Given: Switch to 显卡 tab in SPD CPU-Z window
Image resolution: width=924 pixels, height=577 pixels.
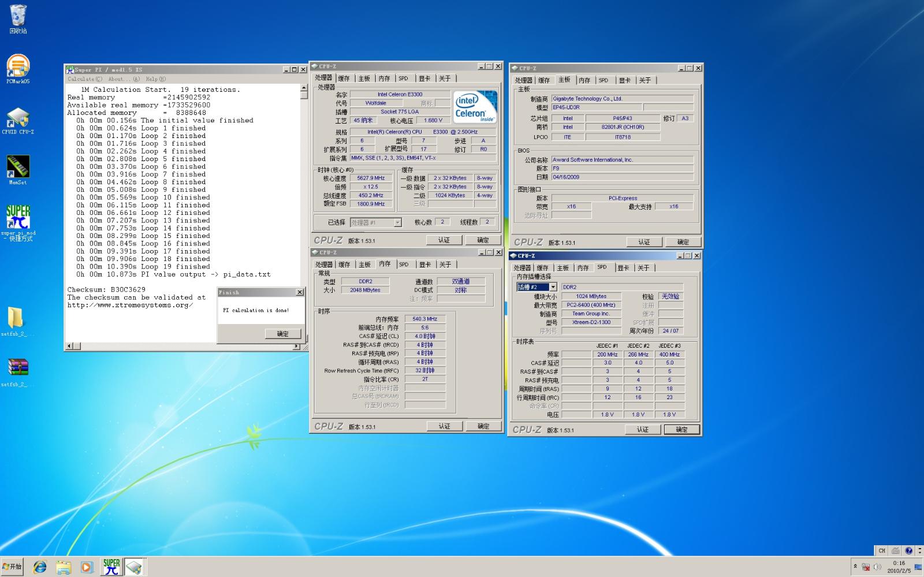Looking at the screenshot, I should tap(623, 268).
